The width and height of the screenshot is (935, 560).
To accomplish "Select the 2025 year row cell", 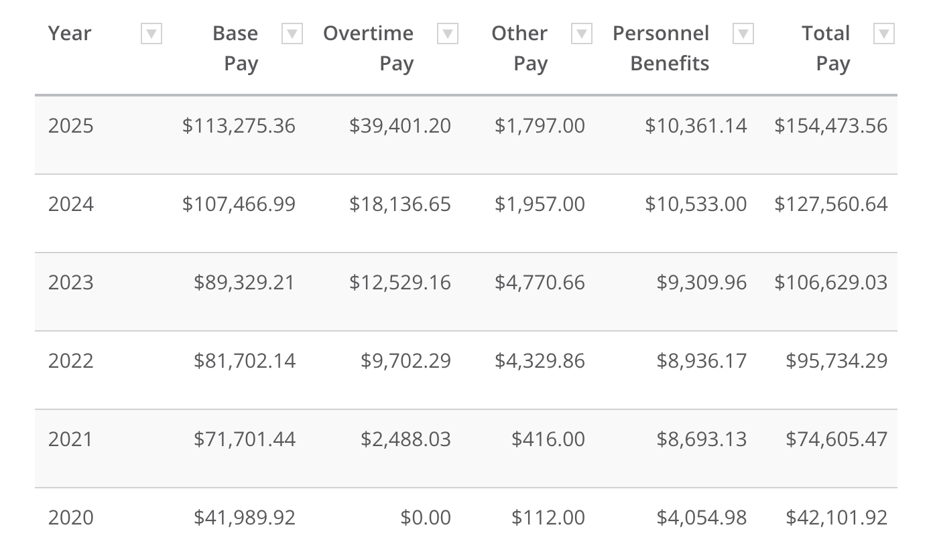I will [71, 126].
